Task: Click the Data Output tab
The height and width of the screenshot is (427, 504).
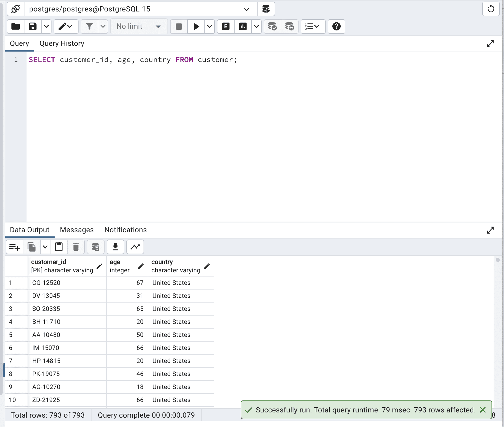Action: (x=30, y=230)
